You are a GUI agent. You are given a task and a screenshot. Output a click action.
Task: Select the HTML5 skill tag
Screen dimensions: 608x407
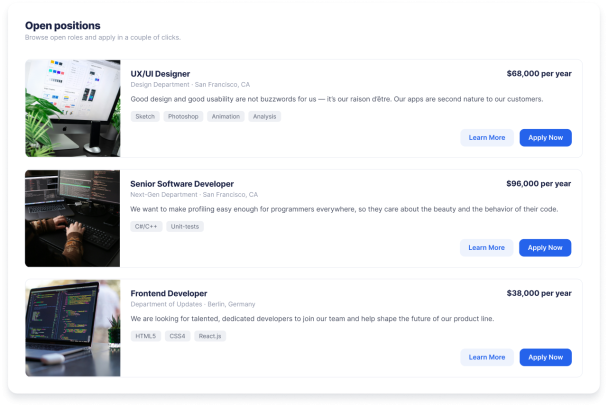[146, 336]
